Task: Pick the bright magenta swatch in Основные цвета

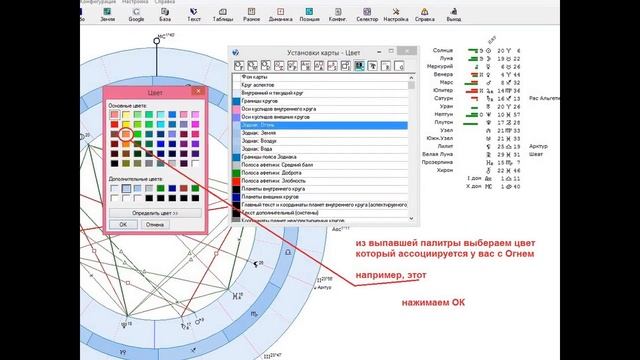Action: (x=196, y=124)
